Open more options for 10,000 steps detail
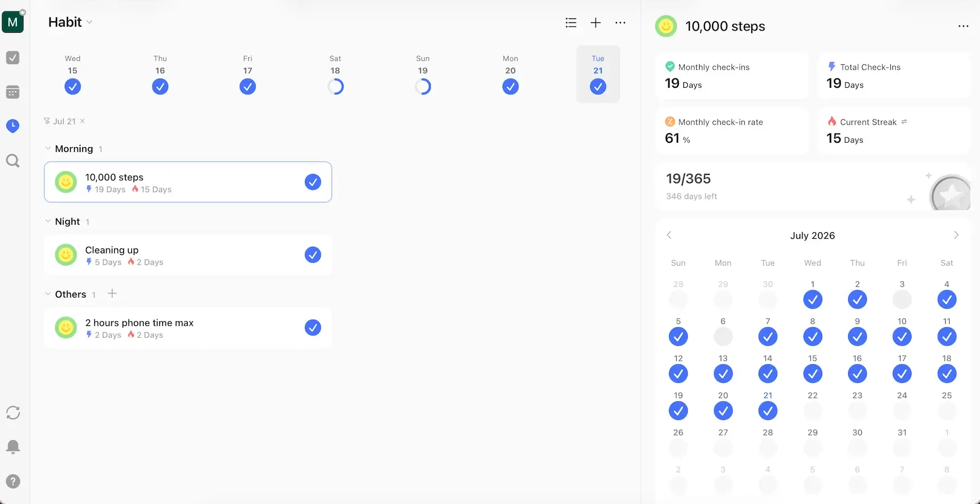This screenshot has width=980, height=504. 963,26
